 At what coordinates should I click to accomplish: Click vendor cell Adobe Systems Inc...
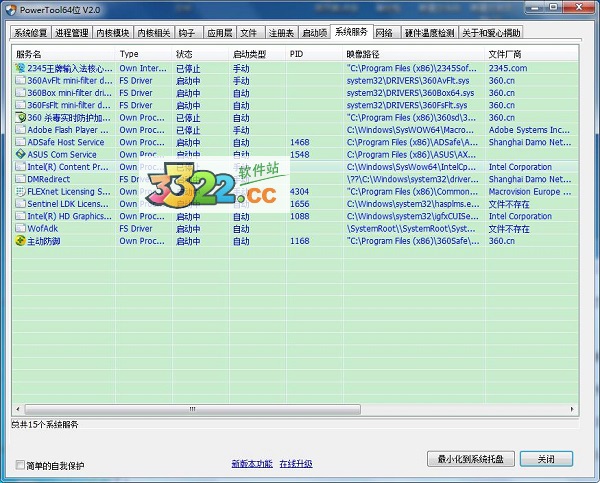pyautogui.click(x=529, y=130)
